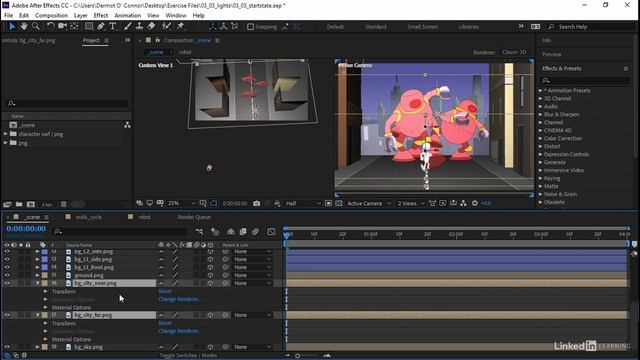Delete selected project item with trash icon
The height and width of the screenshot is (360, 640).
coord(63,204)
